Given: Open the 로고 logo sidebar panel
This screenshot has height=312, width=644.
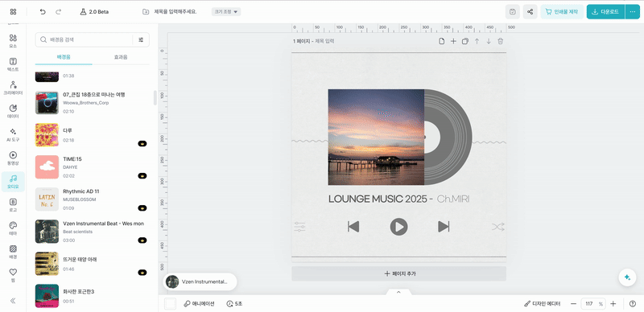Looking at the screenshot, I should (x=13, y=205).
